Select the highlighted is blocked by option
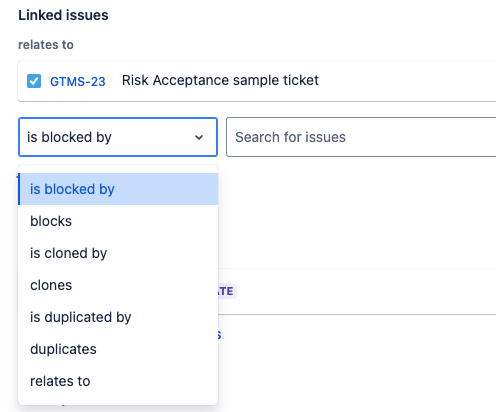The width and height of the screenshot is (496, 412). [118, 189]
